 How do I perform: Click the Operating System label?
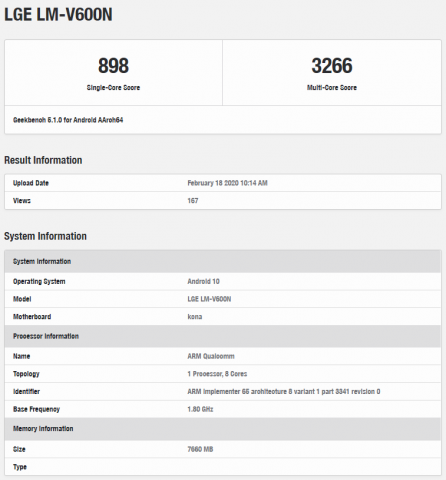coord(39,281)
